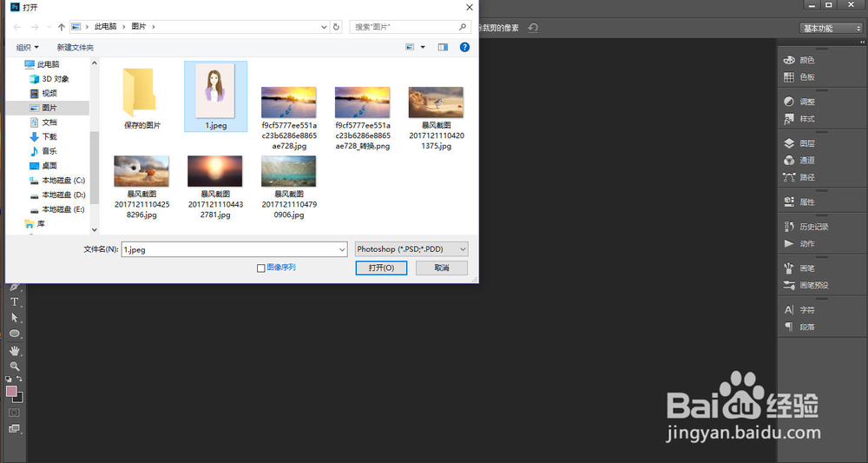Select 桌面 in the sidebar
868x463 pixels.
coord(43,165)
